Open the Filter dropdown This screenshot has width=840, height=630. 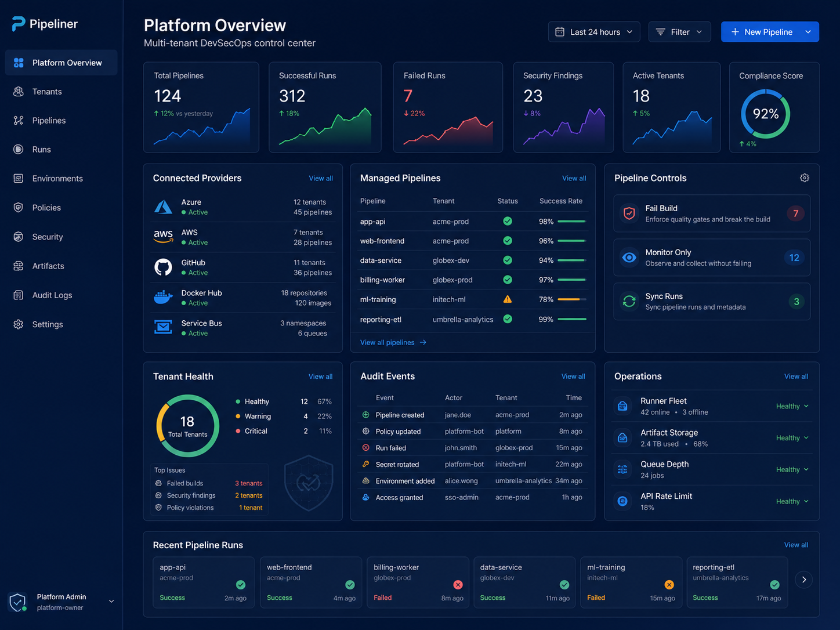click(x=679, y=32)
